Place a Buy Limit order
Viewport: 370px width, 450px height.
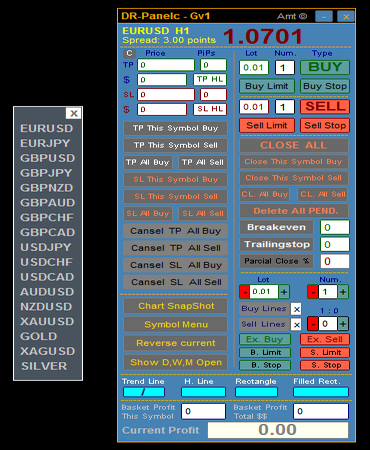click(x=267, y=86)
